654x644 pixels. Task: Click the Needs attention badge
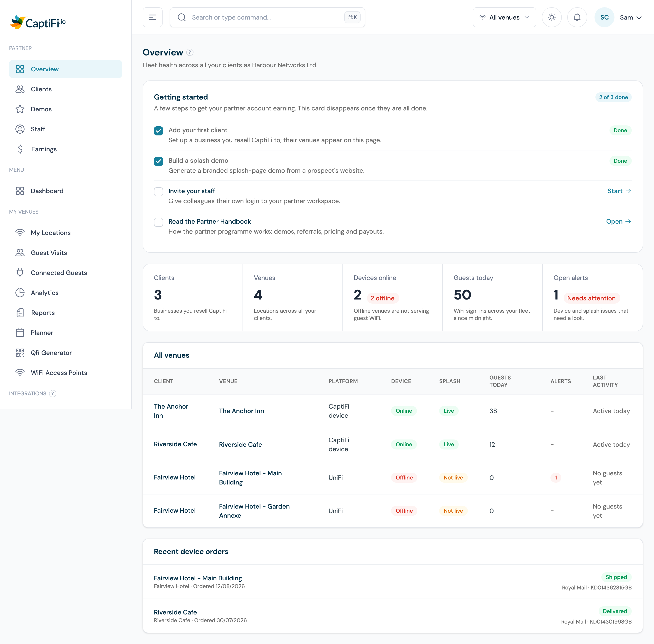(x=592, y=298)
